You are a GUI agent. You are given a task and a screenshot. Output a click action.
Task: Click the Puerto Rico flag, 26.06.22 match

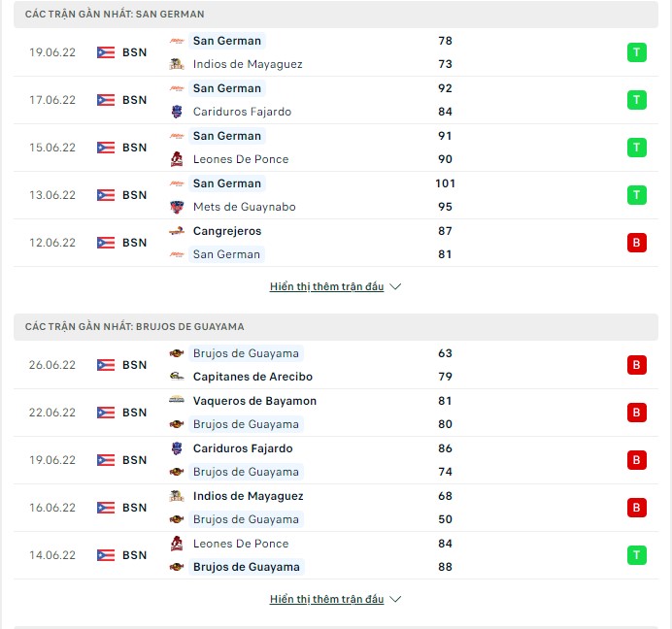106,365
